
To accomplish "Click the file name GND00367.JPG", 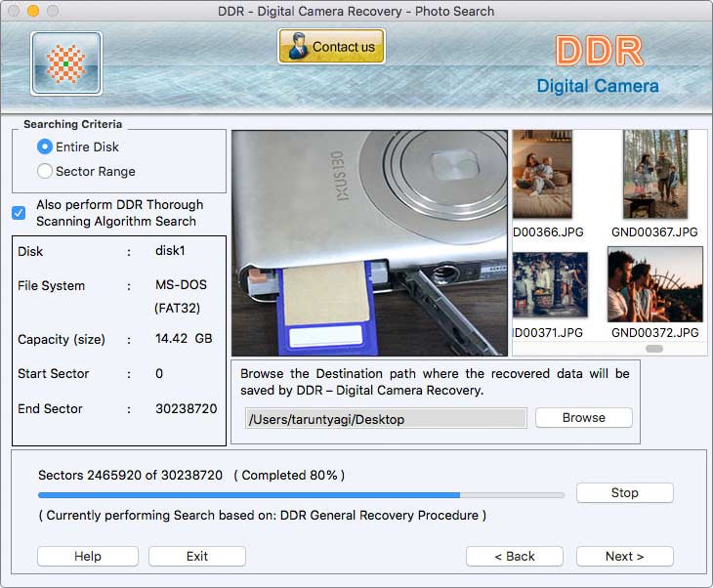I will tap(654, 231).
